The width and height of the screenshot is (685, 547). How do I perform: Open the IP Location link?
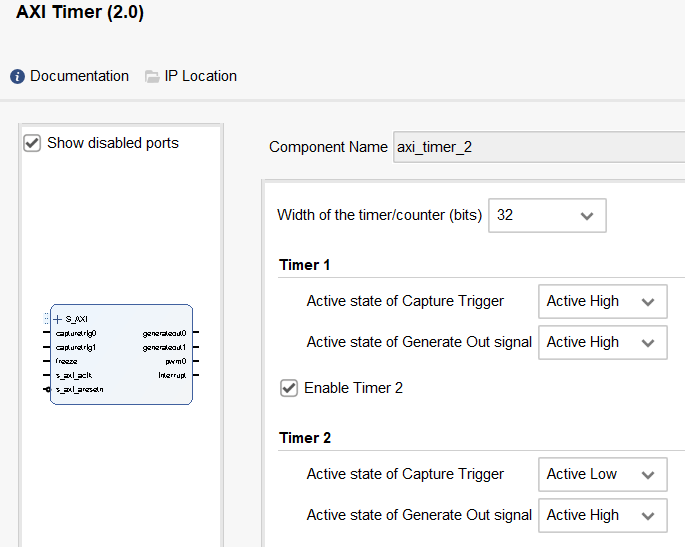200,76
